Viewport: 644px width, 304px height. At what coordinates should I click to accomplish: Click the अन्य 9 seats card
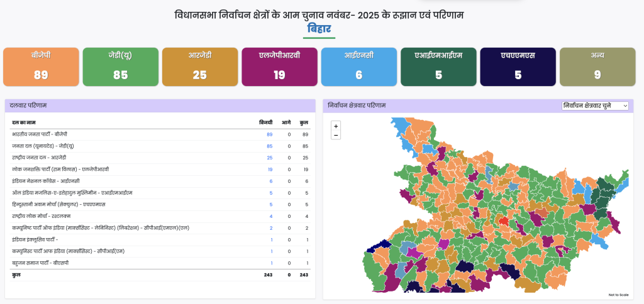pyautogui.click(x=597, y=67)
